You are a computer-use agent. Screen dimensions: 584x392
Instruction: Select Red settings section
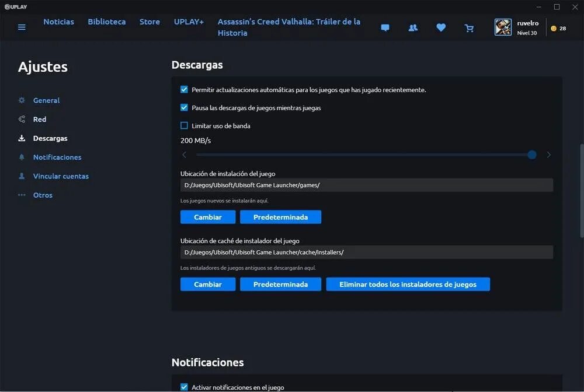click(40, 119)
